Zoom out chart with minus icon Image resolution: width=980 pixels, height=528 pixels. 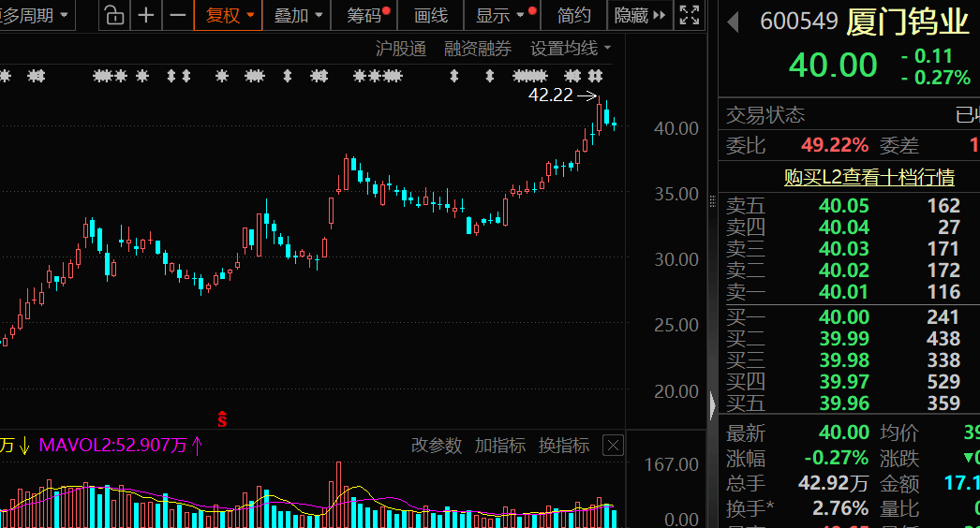[x=177, y=16]
